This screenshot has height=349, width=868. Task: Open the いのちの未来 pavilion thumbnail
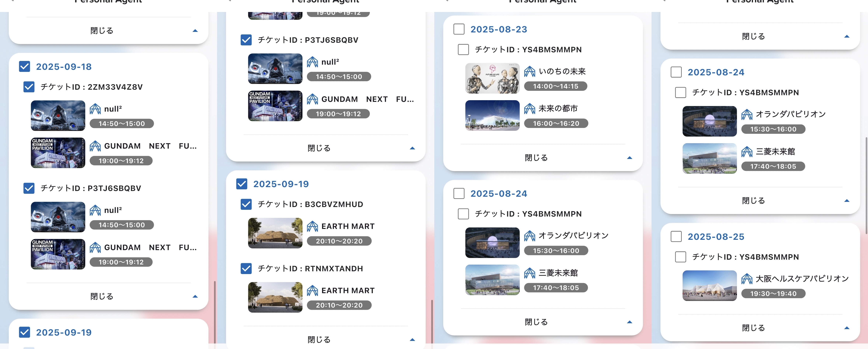492,78
